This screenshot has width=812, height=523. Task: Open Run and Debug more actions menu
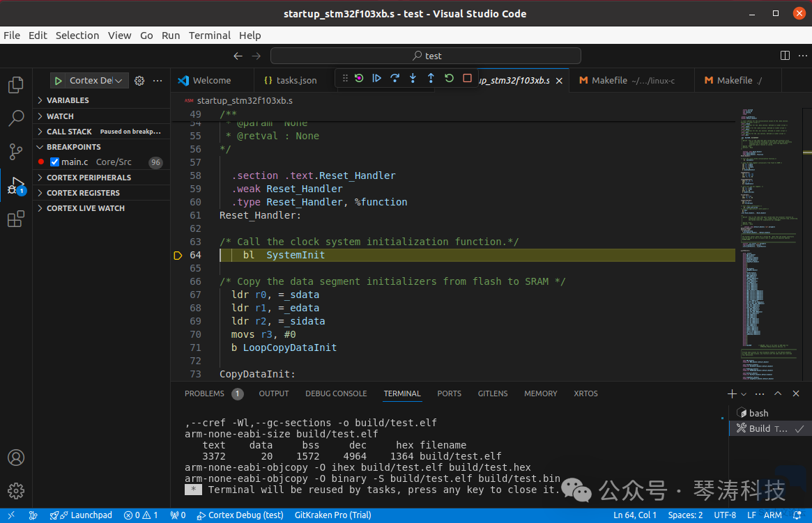[158, 81]
